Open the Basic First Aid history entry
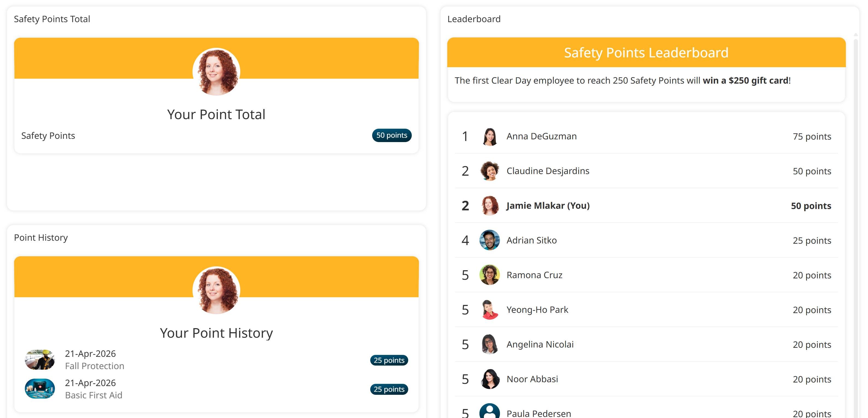The height and width of the screenshot is (418, 868). [93, 395]
